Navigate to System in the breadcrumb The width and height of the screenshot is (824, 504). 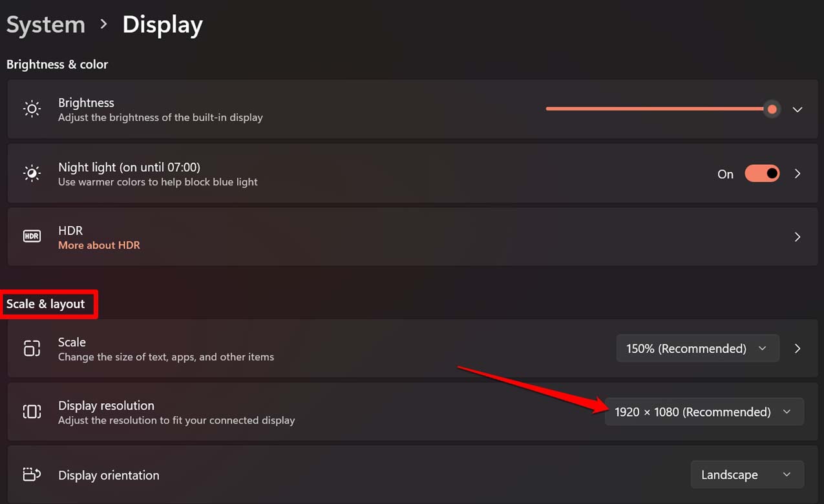(x=45, y=24)
